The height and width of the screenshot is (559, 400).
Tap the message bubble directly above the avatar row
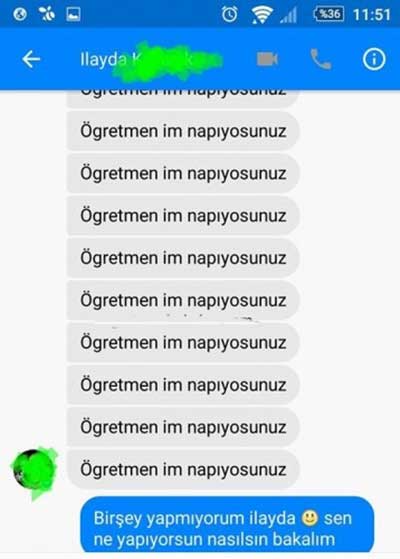(183, 427)
